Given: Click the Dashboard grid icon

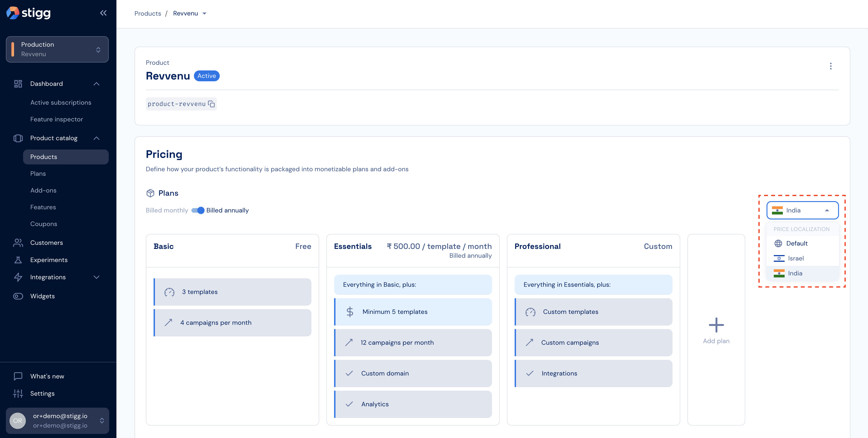Looking at the screenshot, I should 18,84.
